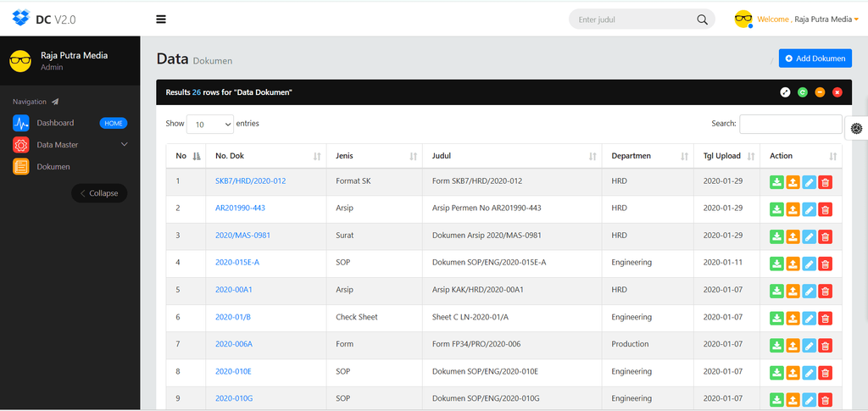Image resolution: width=868 pixels, height=411 pixels.
Task: Sort table by No. Dok column
Action: point(265,156)
